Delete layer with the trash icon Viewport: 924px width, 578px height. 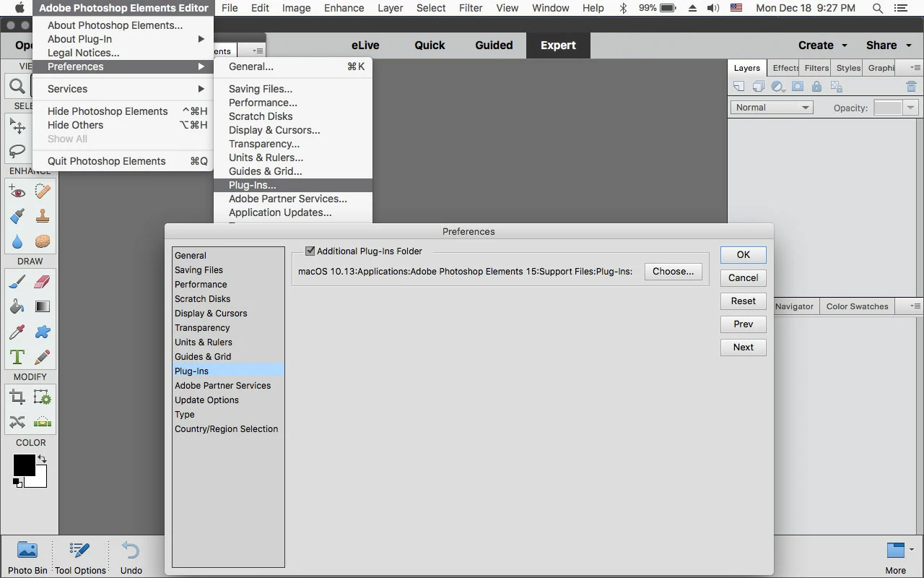911,87
